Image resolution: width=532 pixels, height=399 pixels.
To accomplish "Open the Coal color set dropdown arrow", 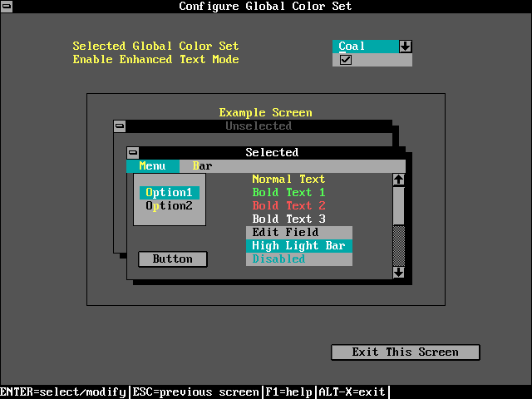I will coord(405,47).
